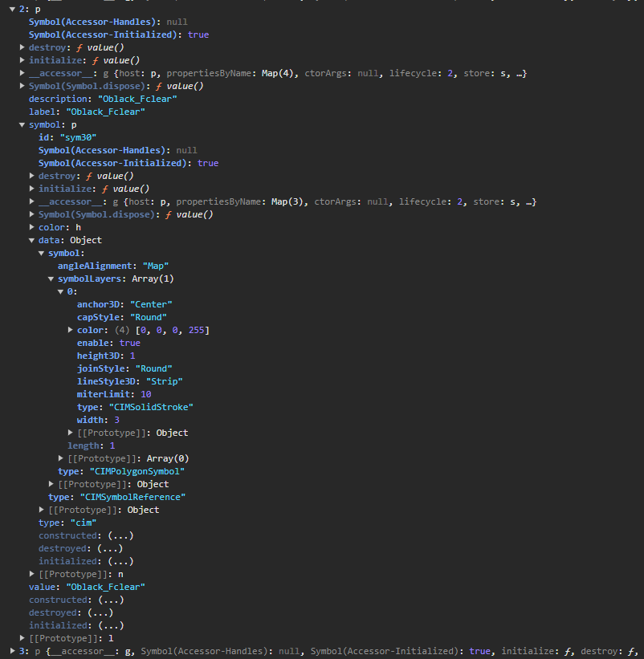Expand the [[Prototype]] under CIMSolidStroke layer

71,433
